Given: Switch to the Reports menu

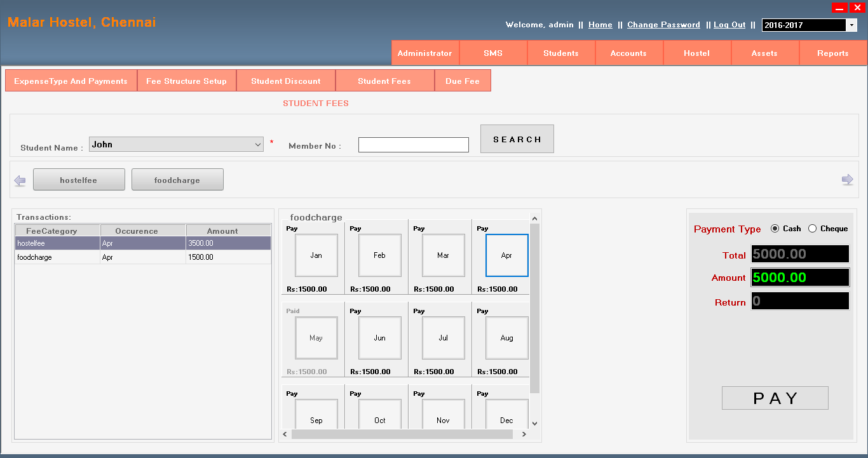Looking at the screenshot, I should [833, 53].
